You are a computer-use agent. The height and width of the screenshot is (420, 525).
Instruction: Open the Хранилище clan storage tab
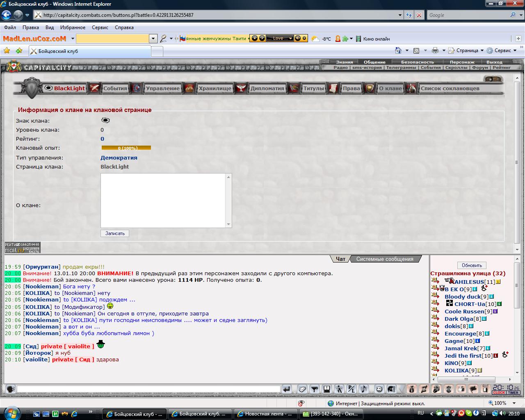[x=215, y=88]
